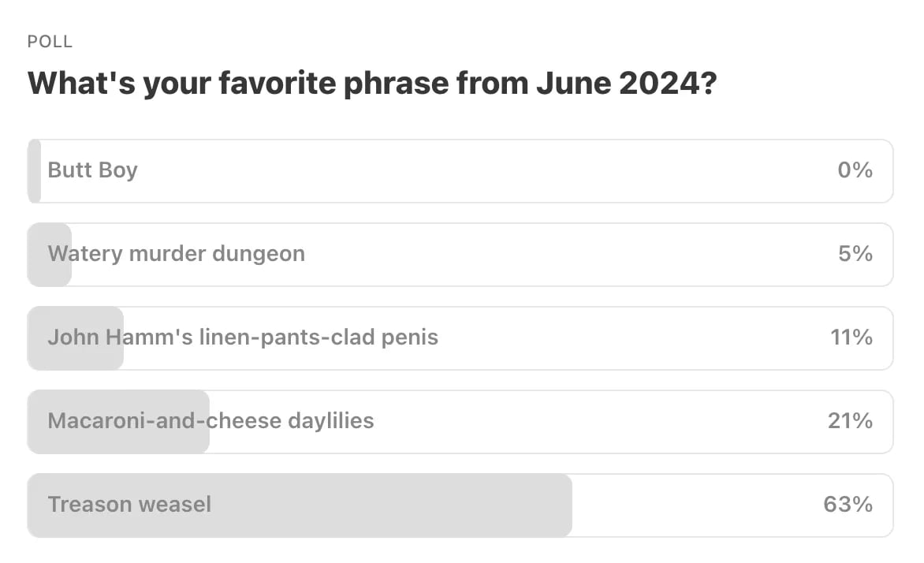Click the 21% result percentage
Screen dimensions: 924x563
[x=851, y=421]
